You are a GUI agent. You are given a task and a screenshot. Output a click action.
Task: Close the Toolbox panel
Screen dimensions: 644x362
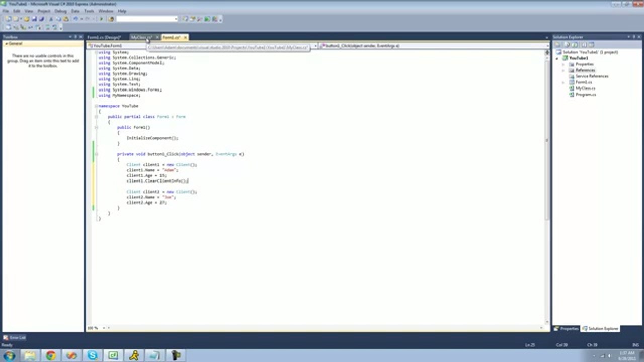(81, 37)
